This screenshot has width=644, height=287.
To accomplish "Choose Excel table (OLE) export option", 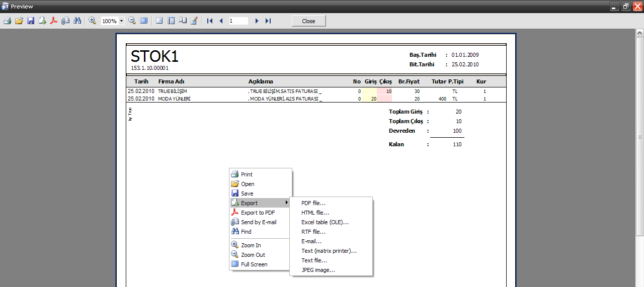I will 325,222.
